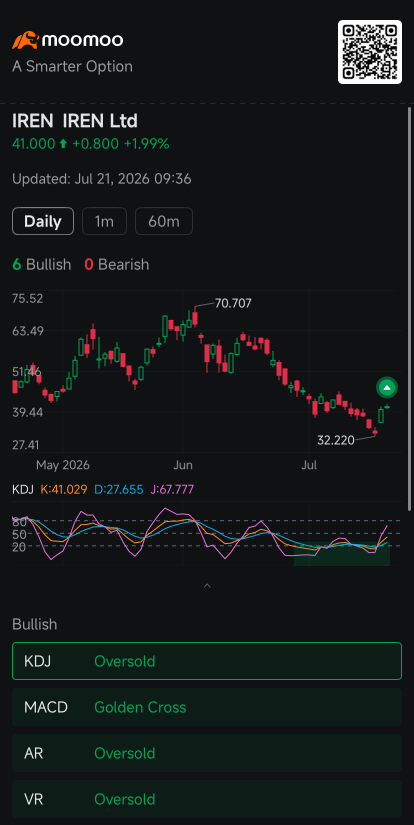Collapse the chart using the chevron
The image size is (414, 825).
click(x=207, y=586)
